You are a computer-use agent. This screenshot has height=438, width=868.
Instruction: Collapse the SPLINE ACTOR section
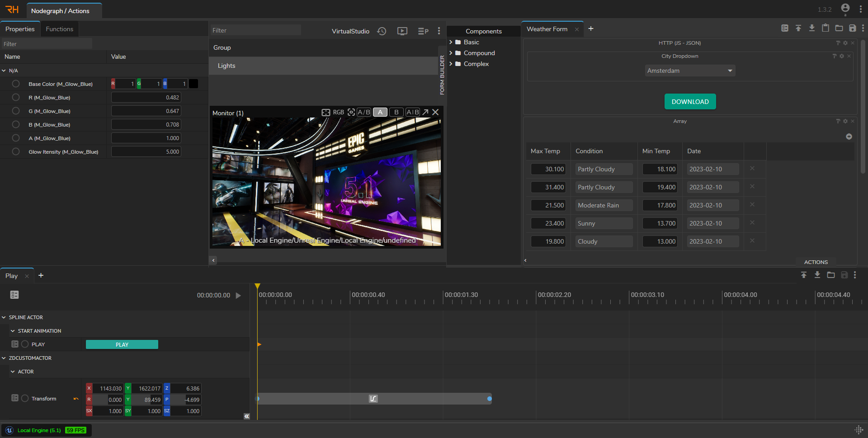(4, 317)
